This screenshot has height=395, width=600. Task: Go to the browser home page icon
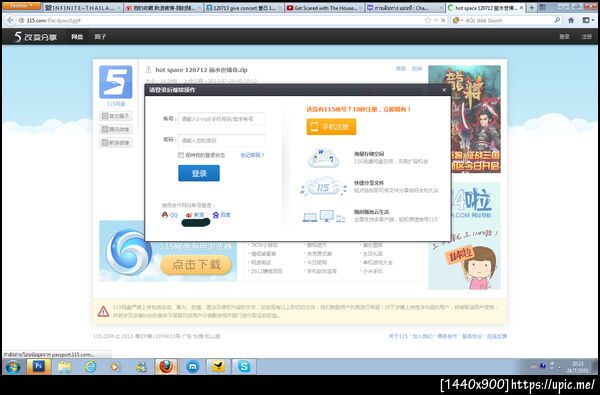click(571, 20)
